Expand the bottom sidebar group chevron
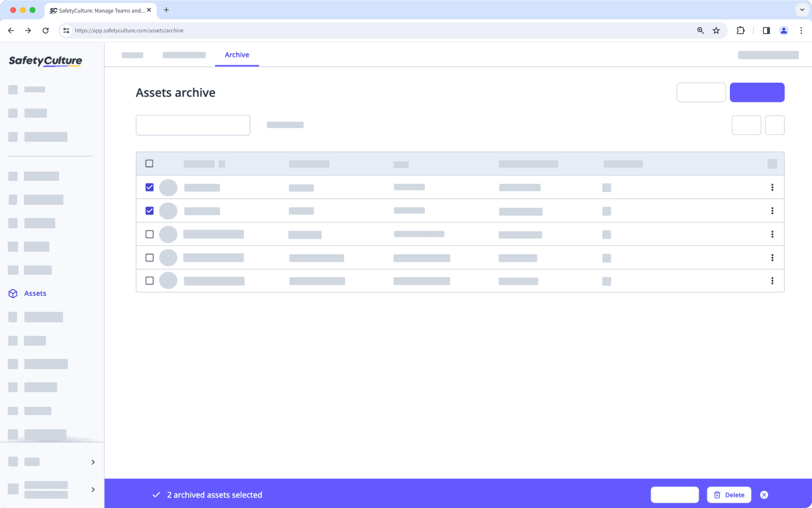 93,490
